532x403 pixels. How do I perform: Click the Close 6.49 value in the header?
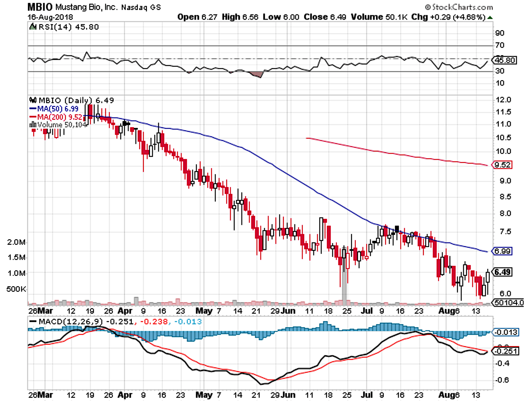pos(325,17)
